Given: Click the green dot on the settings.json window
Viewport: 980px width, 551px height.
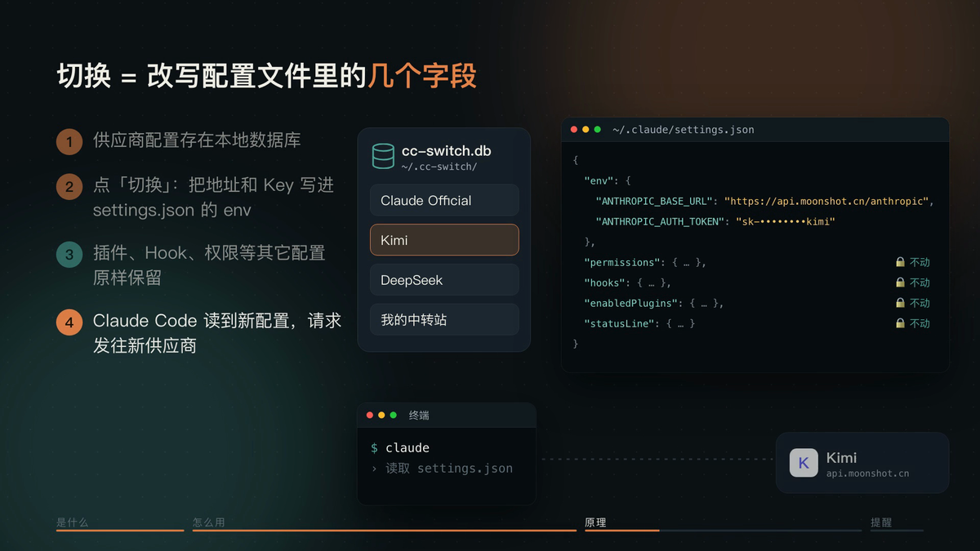Looking at the screenshot, I should coord(597,130).
